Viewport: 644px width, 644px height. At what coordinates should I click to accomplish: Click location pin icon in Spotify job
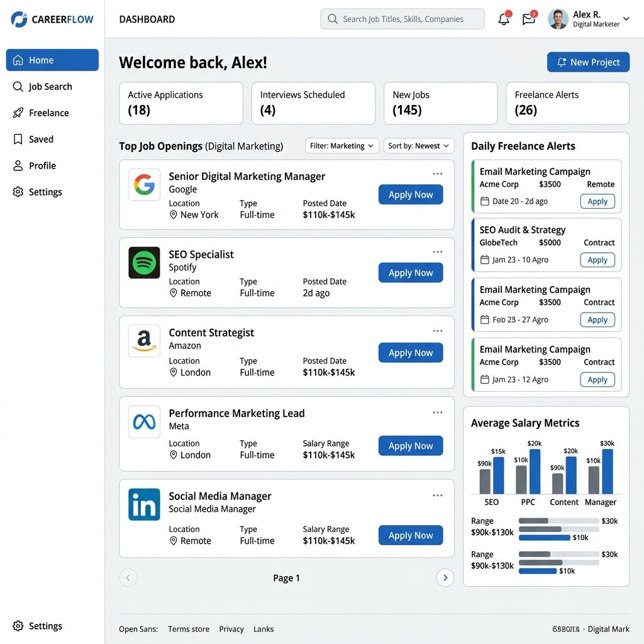click(174, 293)
